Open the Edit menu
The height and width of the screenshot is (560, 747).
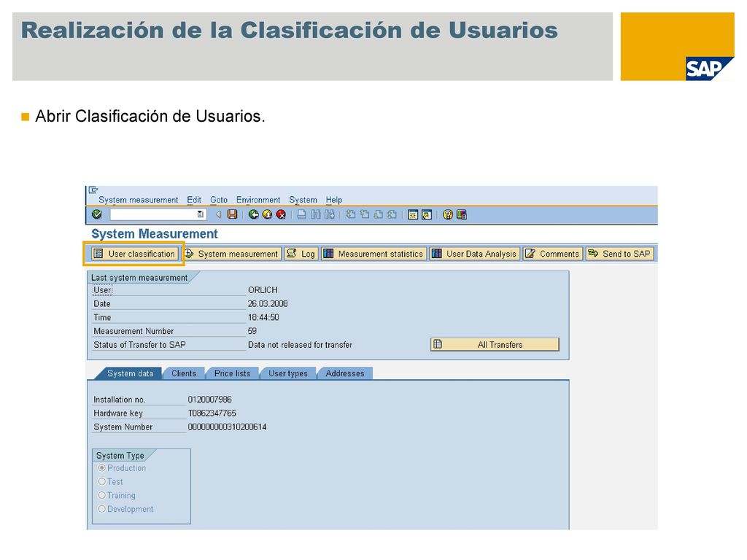tap(194, 200)
